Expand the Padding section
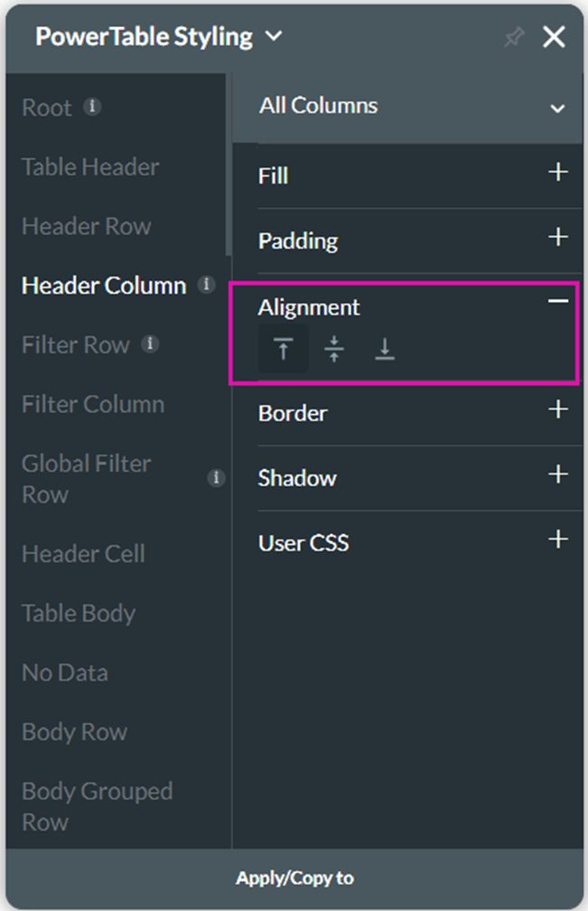The height and width of the screenshot is (911, 588). [558, 238]
